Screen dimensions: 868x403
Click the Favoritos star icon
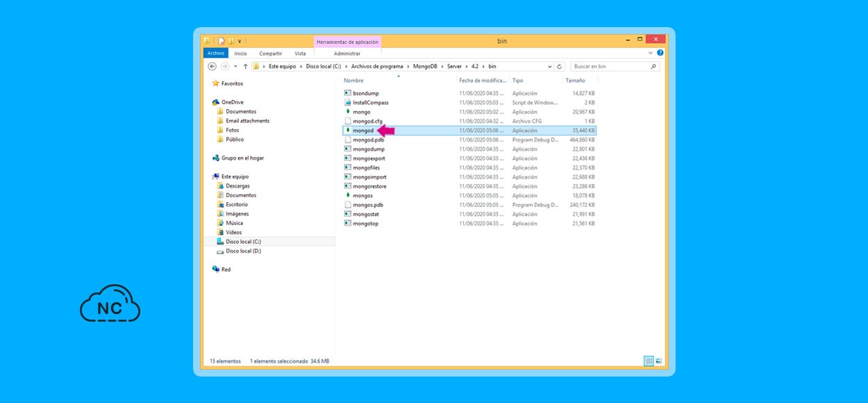[x=216, y=83]
